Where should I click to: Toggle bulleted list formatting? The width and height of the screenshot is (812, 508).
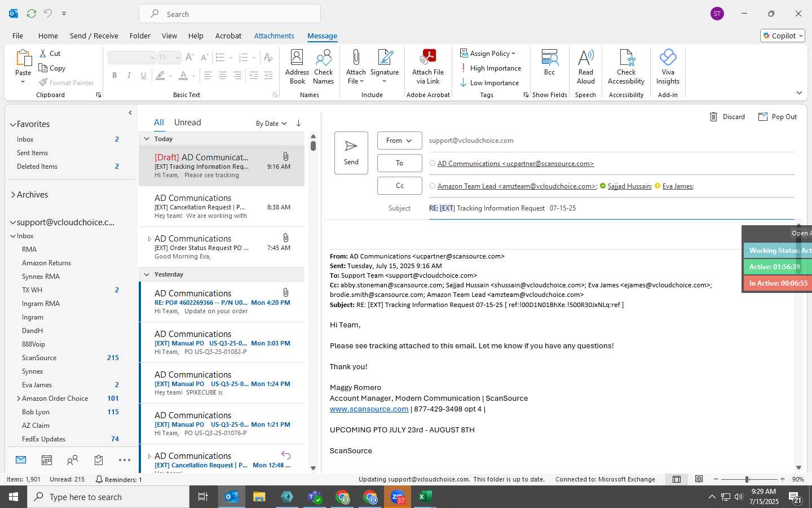coord(220,58)
